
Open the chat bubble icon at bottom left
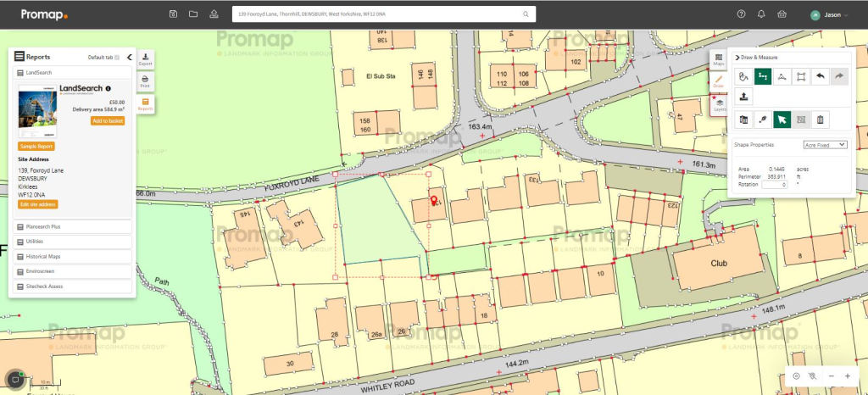click(15, 380)
